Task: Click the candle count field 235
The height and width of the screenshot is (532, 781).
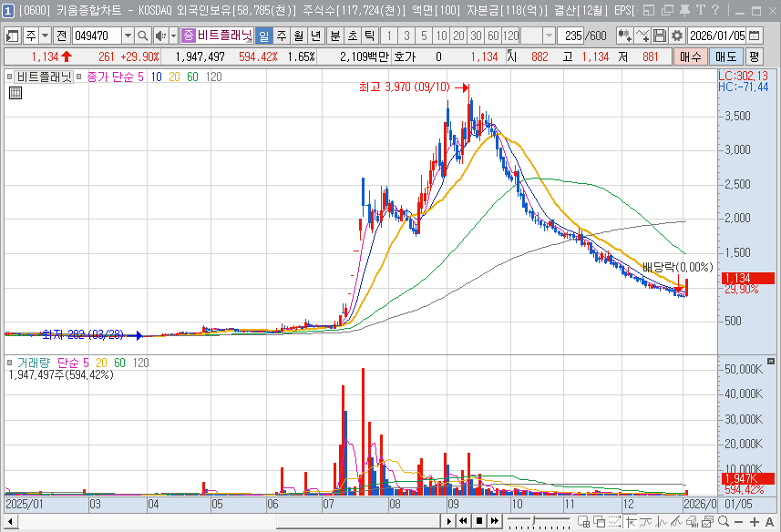Action: [x=570, y=36]
